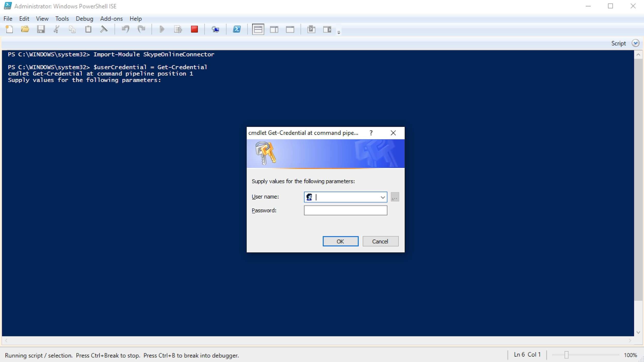Viewport: 644px width, 362px height.
Task: Open an existing script
Action: point(25,29)
